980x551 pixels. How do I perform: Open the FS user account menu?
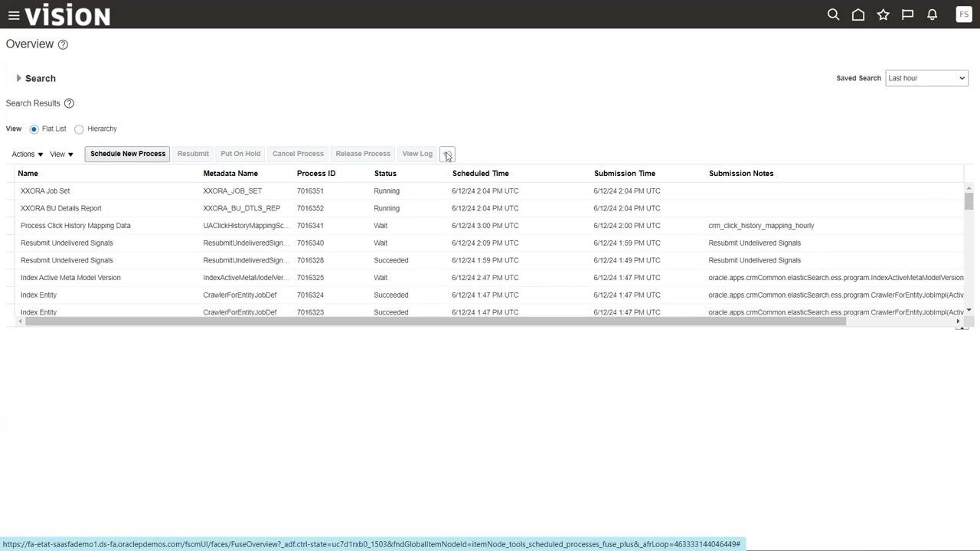964,15
